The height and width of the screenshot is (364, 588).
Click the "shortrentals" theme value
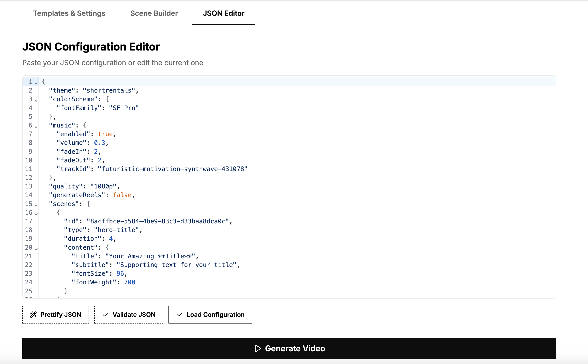109,90
